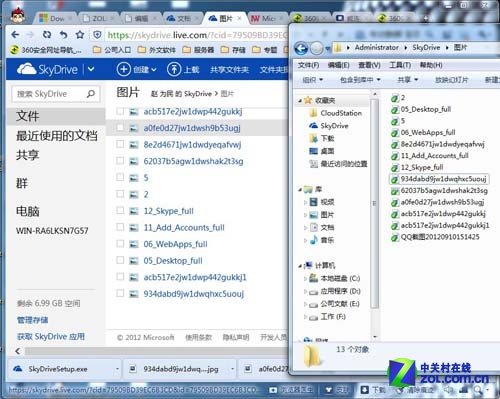Click 共享文件夹 in SkyDrive toolbar
Screen dimensions: 500x399
[229, 70]
